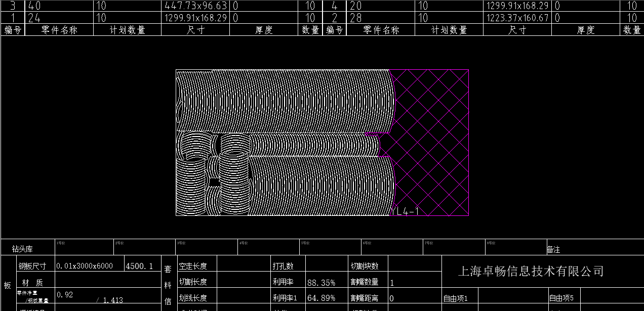Select plate size value 0.01x3000x6000
The width and height of the screenshot is (644, 311).
85,266
